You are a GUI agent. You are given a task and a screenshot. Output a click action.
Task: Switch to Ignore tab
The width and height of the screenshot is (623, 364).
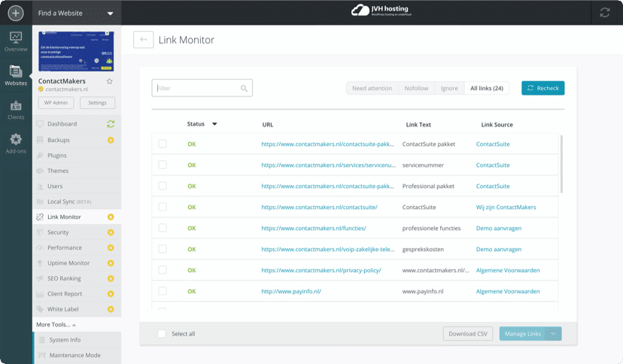click(449, 88)
